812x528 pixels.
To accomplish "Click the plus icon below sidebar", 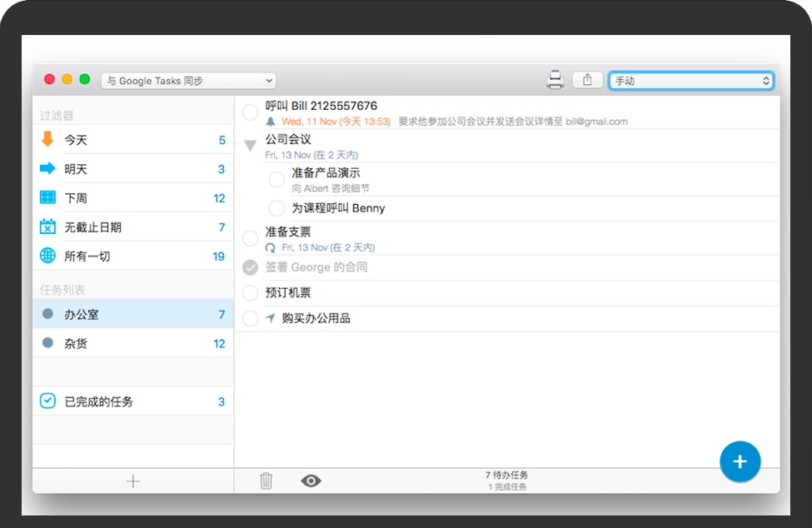I will pyautogui.click(x=132, y=481).
